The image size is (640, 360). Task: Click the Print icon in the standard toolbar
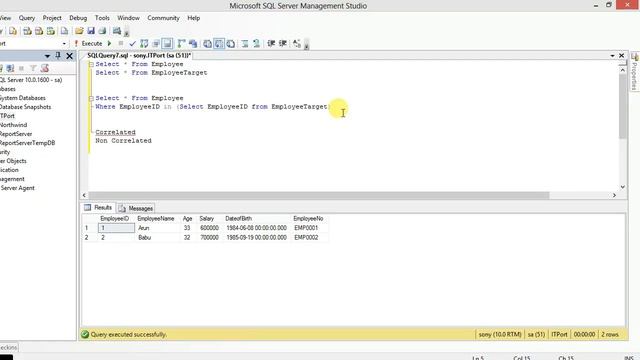coord(102,31)
